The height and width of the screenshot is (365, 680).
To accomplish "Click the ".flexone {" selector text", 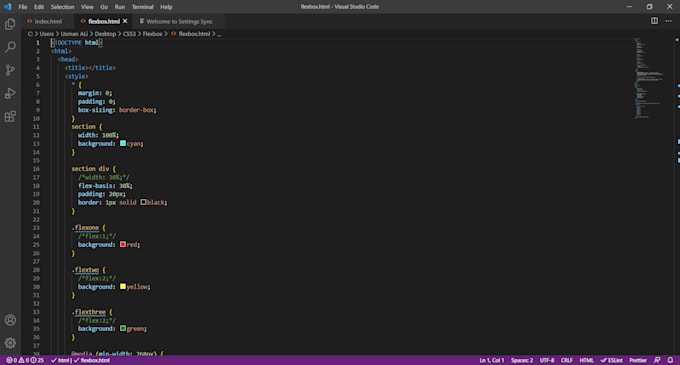I will point(88,228).
